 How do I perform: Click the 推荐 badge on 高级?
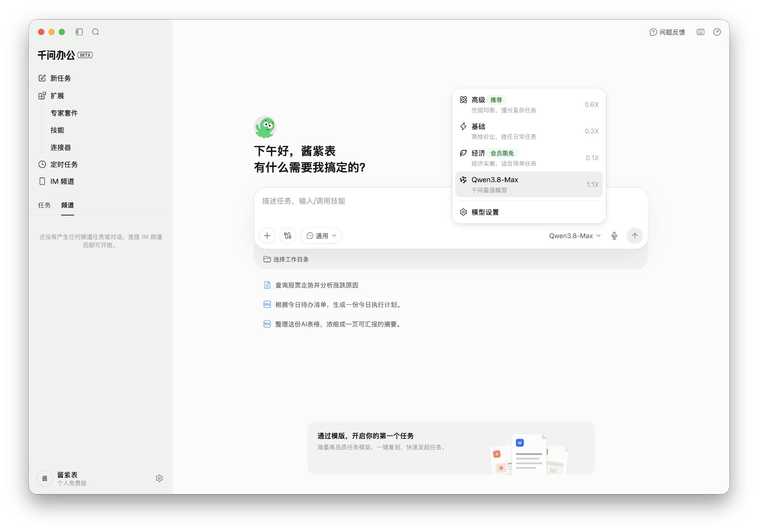(496, 100)
